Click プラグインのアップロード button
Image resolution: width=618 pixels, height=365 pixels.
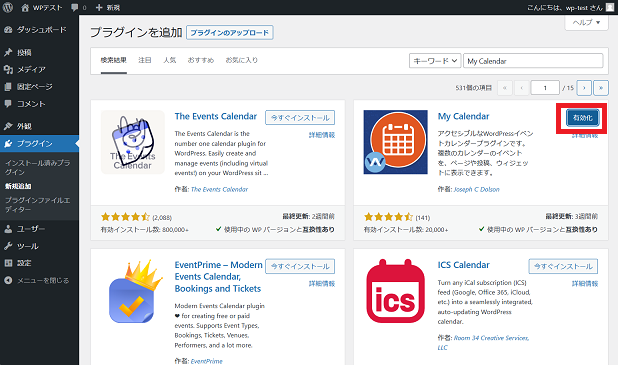pyautogui.click(x=229, y=32)
